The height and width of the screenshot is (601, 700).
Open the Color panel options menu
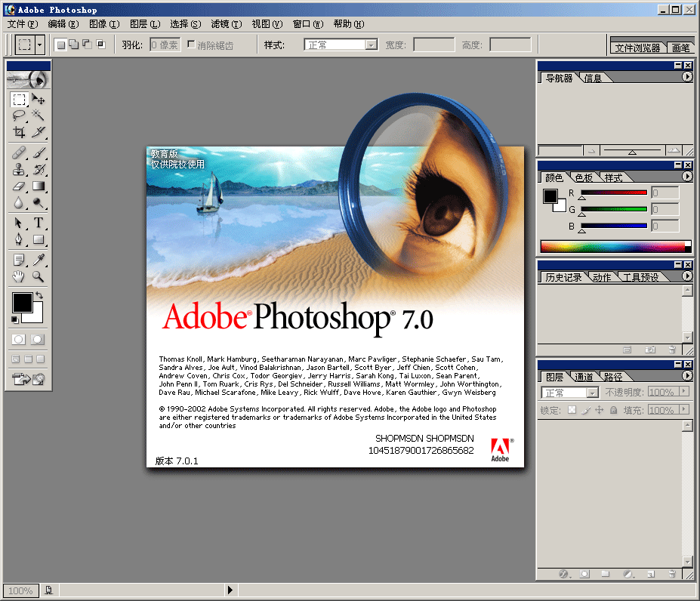tap(687, 177)
